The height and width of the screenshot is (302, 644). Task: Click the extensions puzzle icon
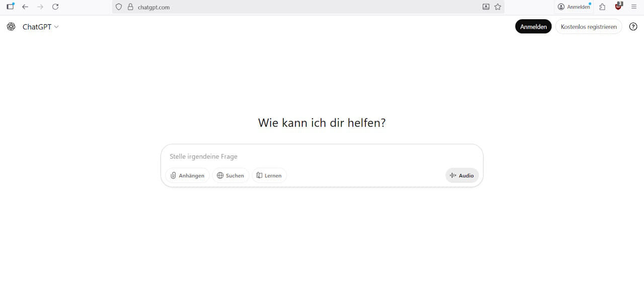point(602,7)
